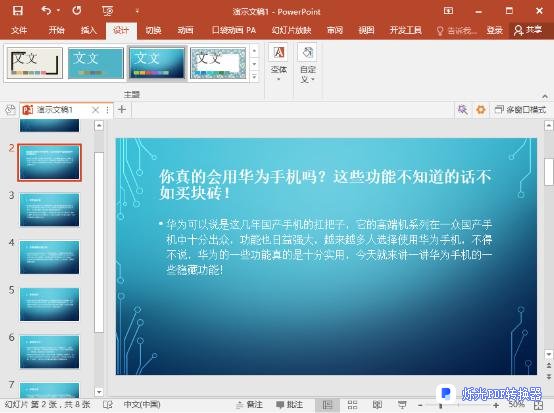Select slide 6 thumbnail
554x413 pixels.
(49, 352)
